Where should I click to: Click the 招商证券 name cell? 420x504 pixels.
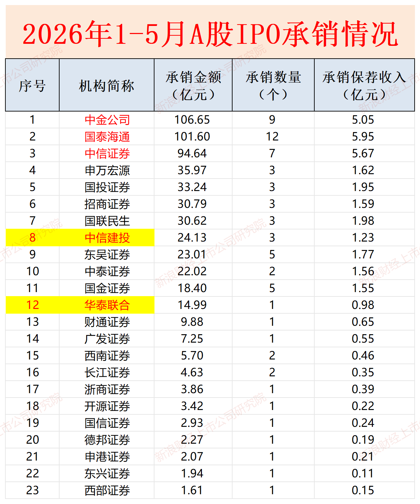(107, 204)
